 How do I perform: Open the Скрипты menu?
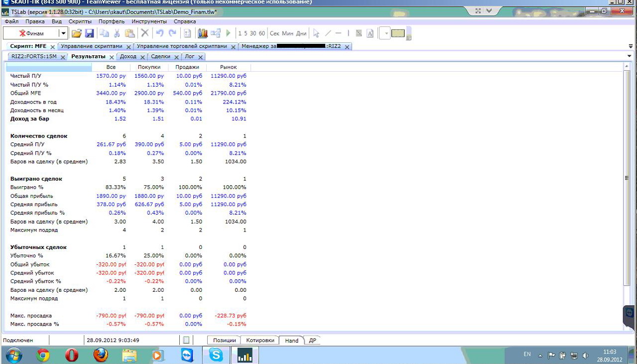click(x=80, y=21)
